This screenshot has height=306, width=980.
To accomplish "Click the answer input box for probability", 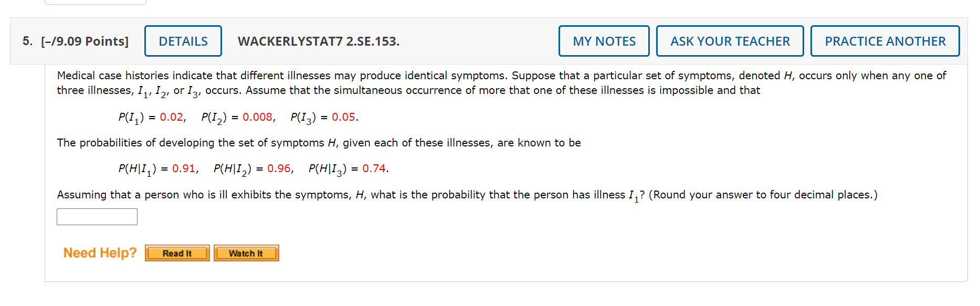I will (x=97, y=216).
